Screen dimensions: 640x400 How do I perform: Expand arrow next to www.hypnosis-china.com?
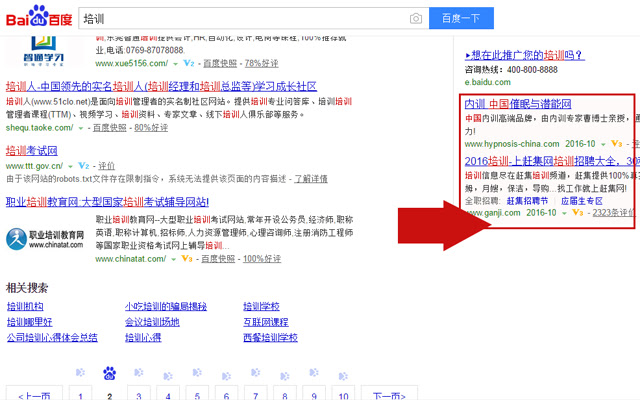tap(603, 144)
